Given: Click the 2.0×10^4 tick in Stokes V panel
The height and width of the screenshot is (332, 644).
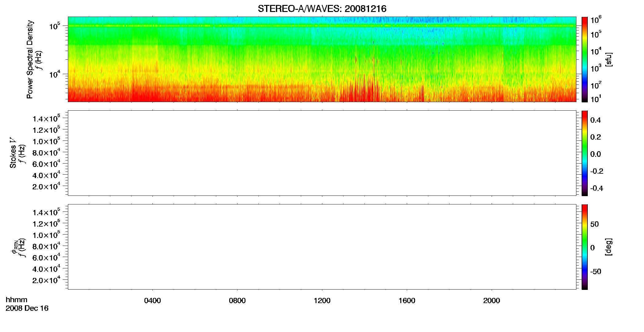Looking at the screenshot, I should point(46,186).
